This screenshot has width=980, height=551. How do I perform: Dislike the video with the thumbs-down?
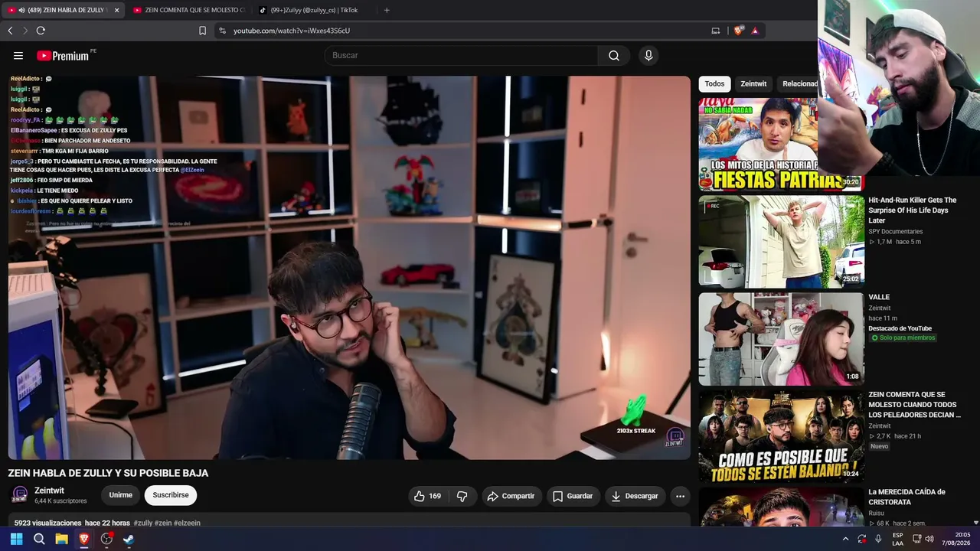click(x=462, y=496)
